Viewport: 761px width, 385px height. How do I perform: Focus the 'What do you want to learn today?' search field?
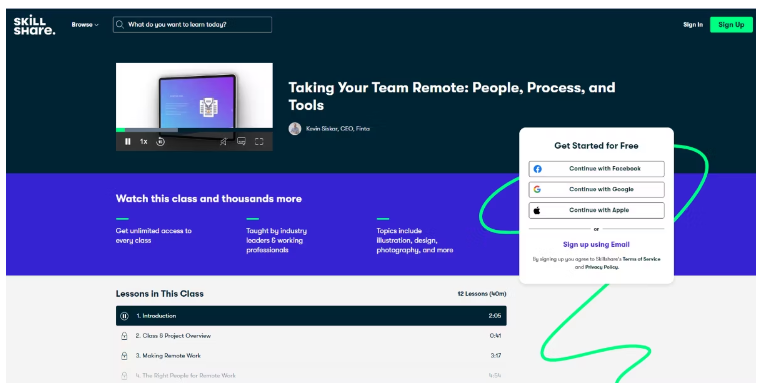click(192, 25)
